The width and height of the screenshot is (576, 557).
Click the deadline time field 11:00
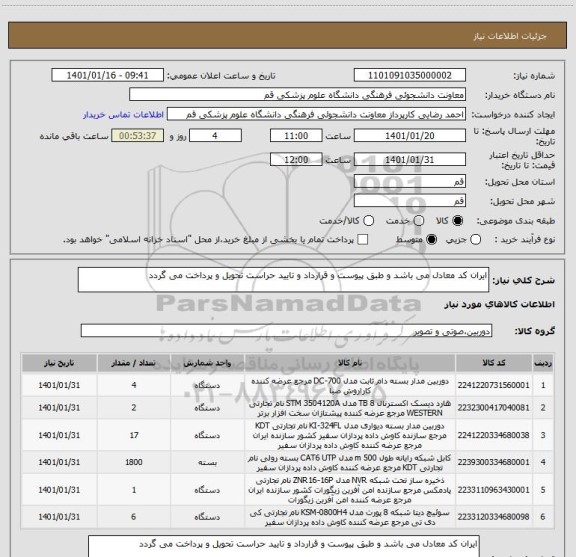(x=296, y=136)
